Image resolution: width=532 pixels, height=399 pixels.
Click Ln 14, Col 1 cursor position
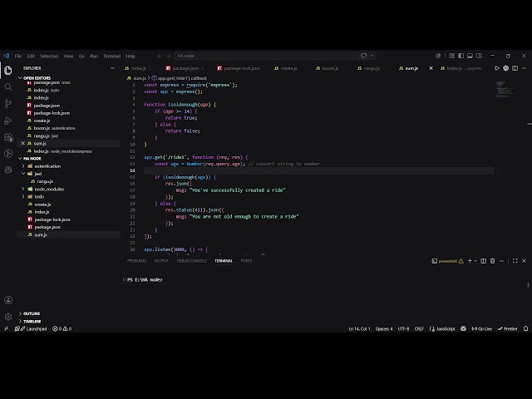click(x=359, y=328)
